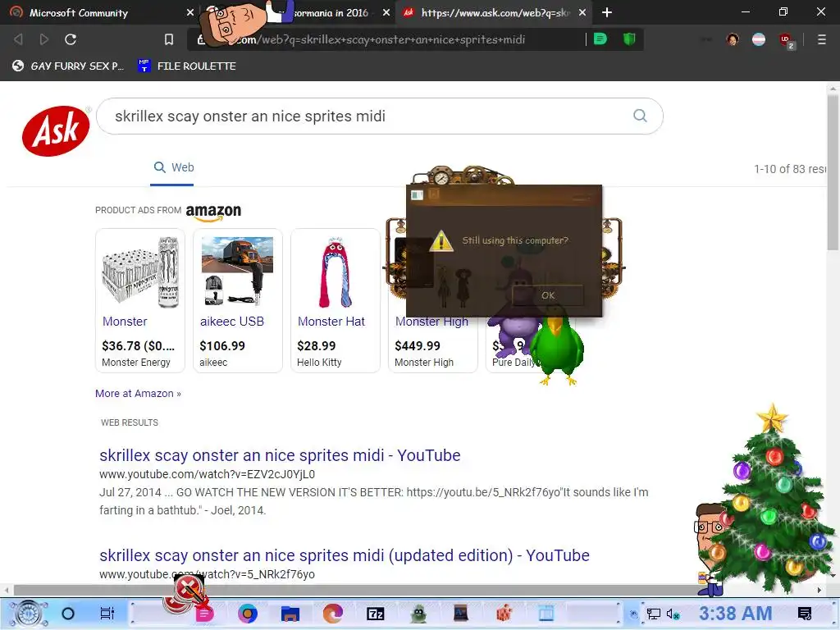Open 7-Zip from the taskbar
The height and width of the screenshot is (630, 840).
point(376,614)
